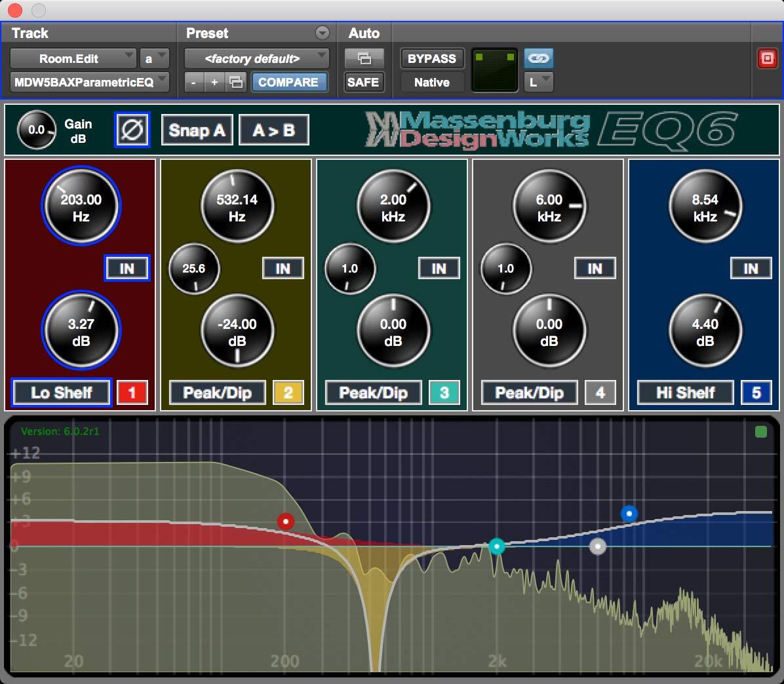Click the teal band 3 graph node
This screenshot has height=684, width=784.
496,546
